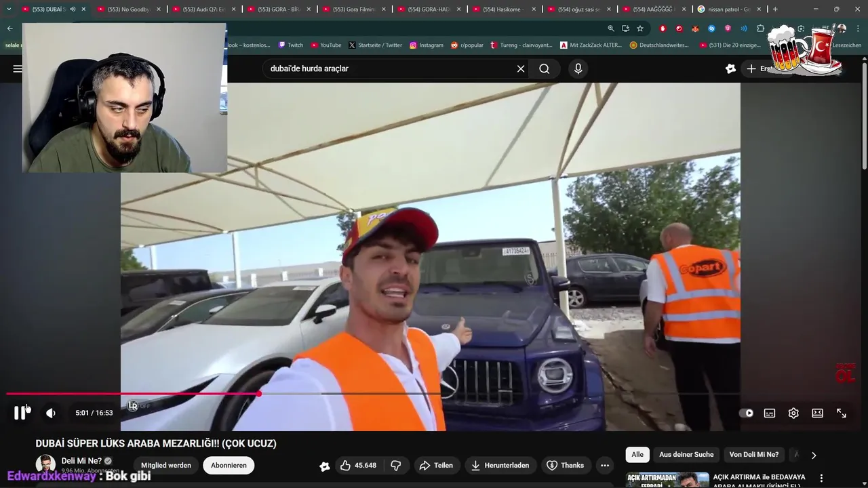Click the red scrubber dot on timeline

click(259, 394)
